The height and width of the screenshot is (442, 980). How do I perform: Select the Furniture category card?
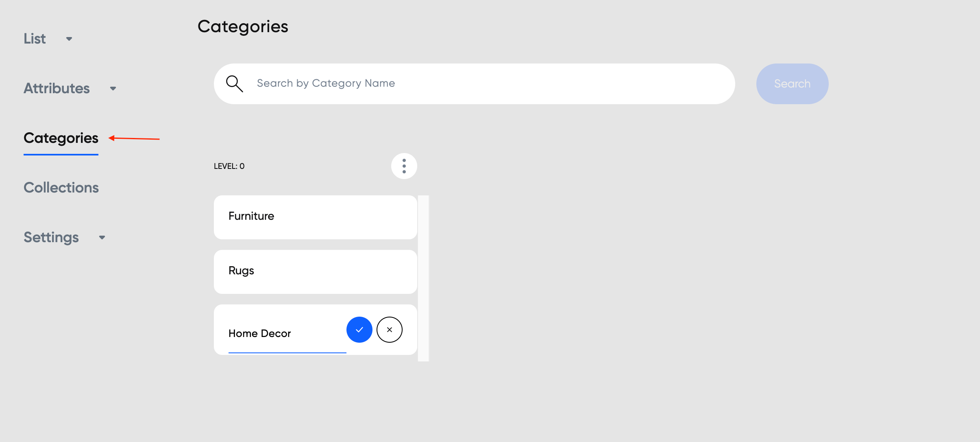(316, 217)
